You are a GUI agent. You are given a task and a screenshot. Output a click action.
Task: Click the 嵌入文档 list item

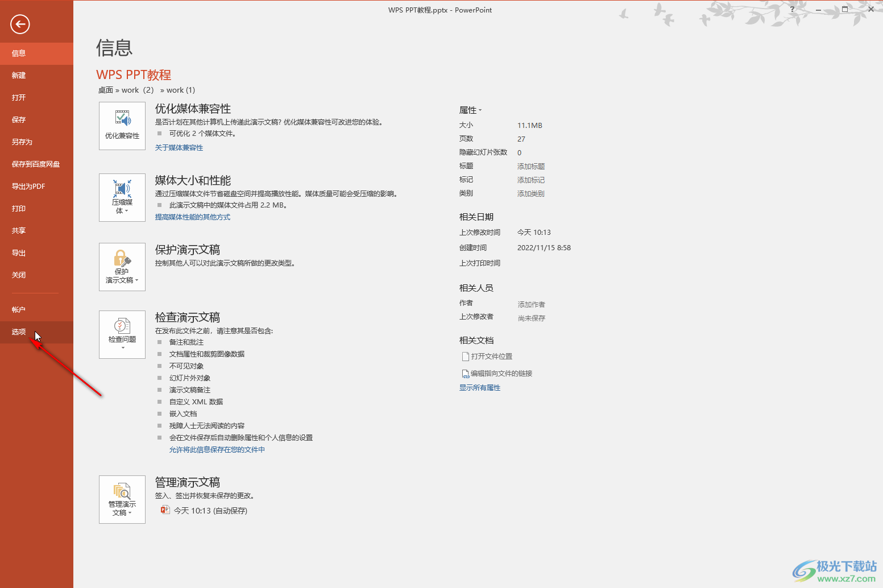click(x=183, y=414)
